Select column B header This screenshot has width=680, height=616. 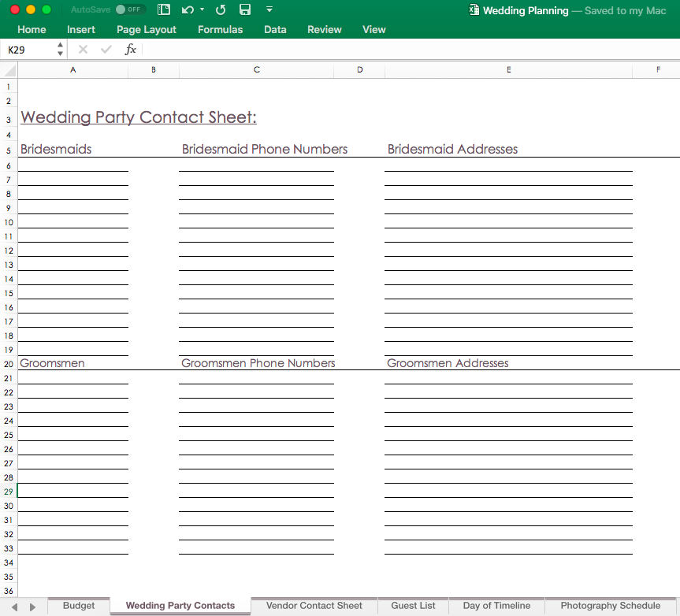click(x=154, y=70)
